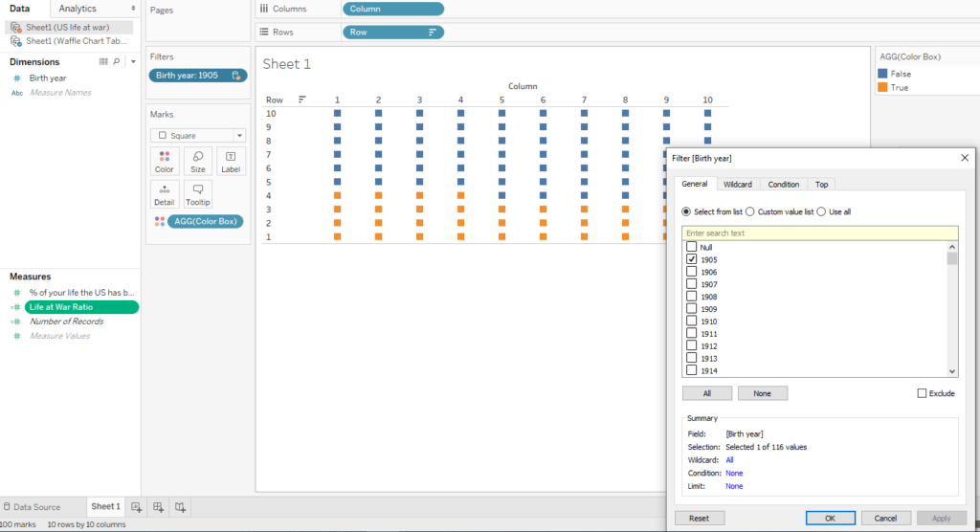Confirm the filter with OK
Screen dimensions: 980x532
coord(830,519)
